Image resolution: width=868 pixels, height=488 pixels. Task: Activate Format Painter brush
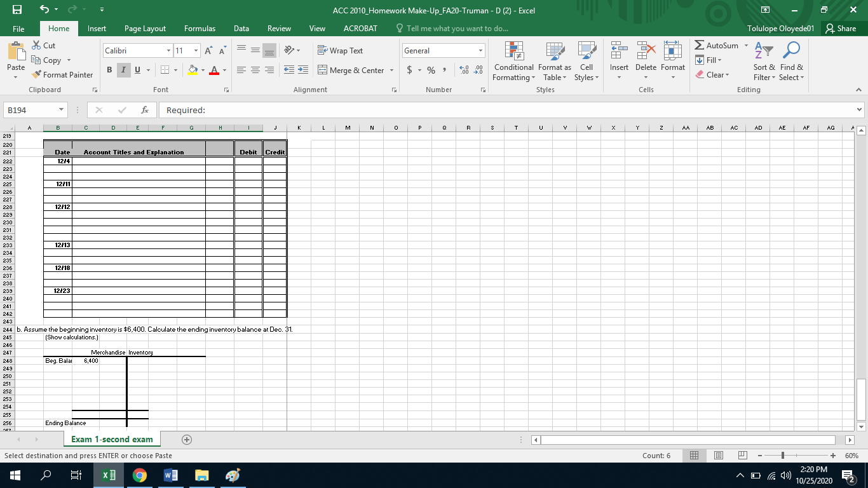coord(36,75)
